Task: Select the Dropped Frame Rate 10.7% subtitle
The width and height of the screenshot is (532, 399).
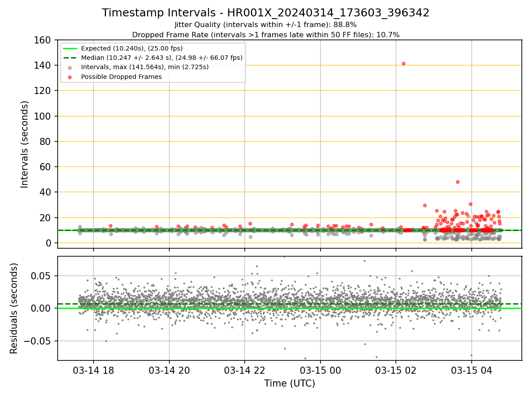Action: (x=266, y=35)
